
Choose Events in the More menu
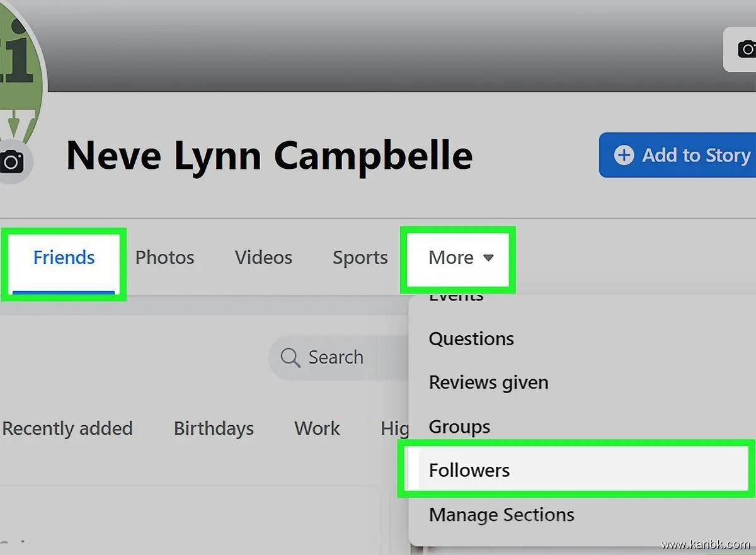(456, 299)
